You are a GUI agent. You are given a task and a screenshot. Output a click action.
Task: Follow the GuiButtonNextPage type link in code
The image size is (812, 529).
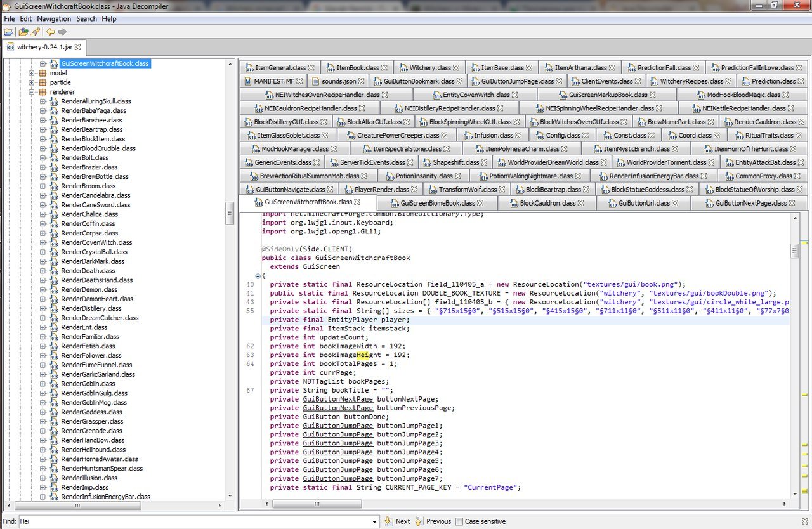(337, 399)
